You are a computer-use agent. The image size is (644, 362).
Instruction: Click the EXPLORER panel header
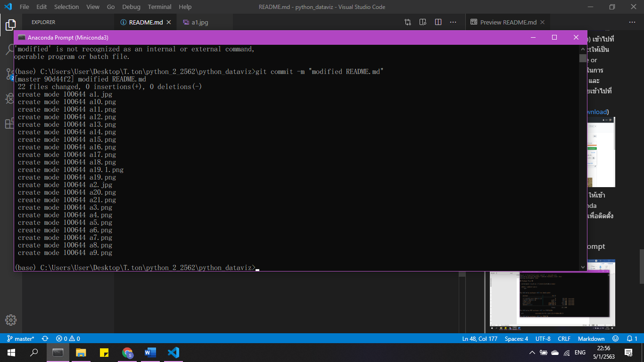(43, 22)
